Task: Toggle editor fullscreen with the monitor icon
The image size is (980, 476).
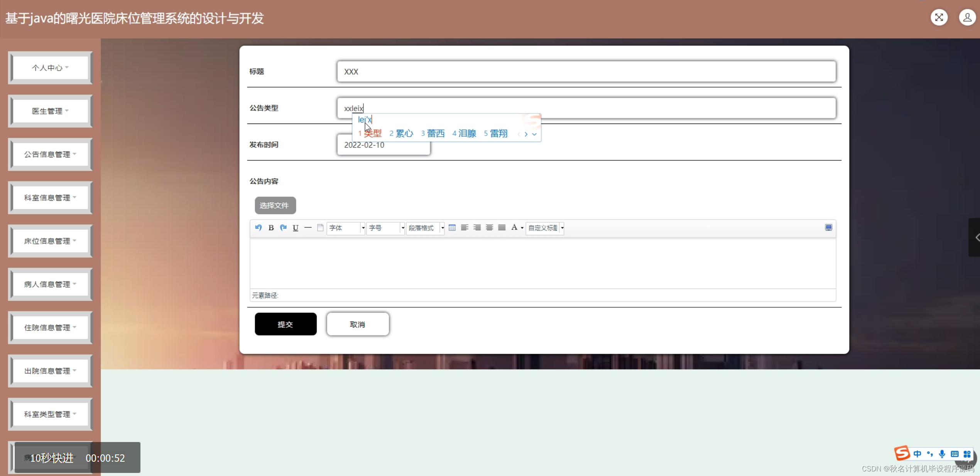Action: point(828,228)
